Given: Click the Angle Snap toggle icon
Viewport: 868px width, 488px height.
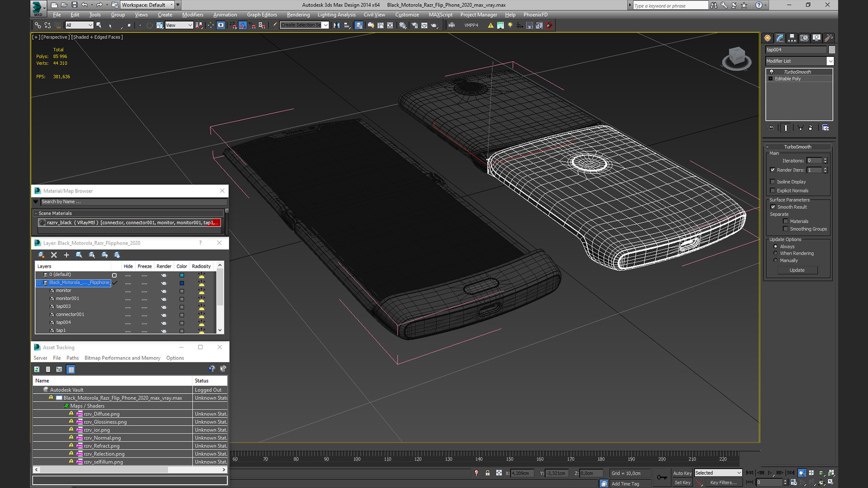Looking at the screenshot, I should (x=242, y=25).
